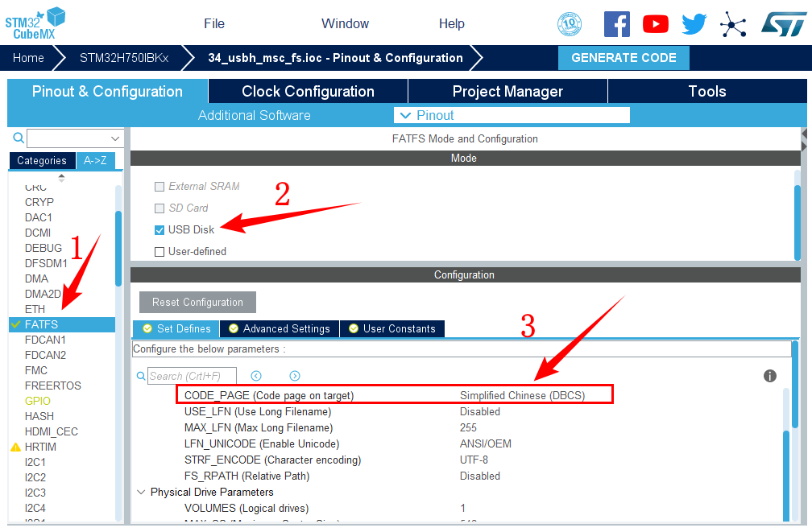Click the info icon in configuration panel

(x=769, y=376)
